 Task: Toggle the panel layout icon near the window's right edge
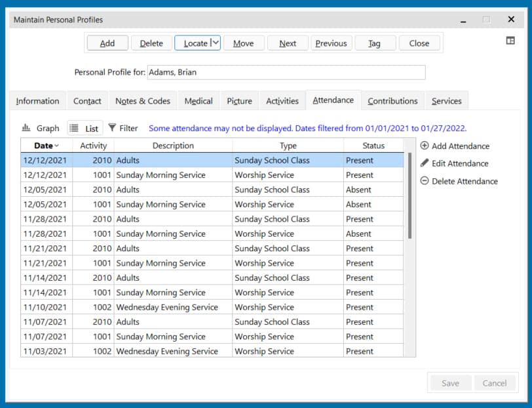pyautogui.click(x=510, y=41)
